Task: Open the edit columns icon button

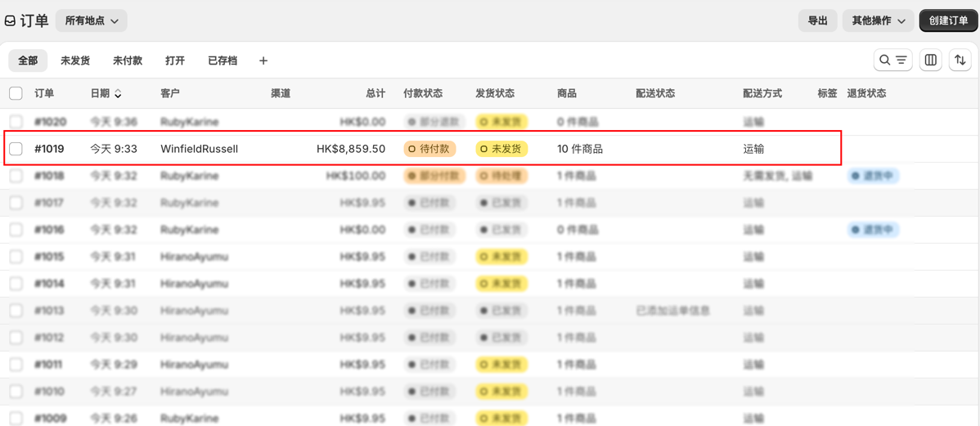Action: tap(931, 60)
